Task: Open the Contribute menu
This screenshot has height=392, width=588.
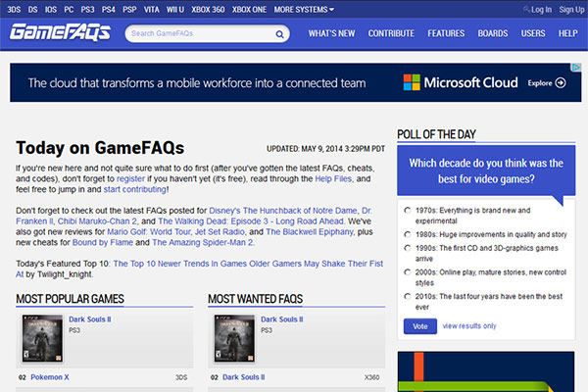Action: (391, 33)
